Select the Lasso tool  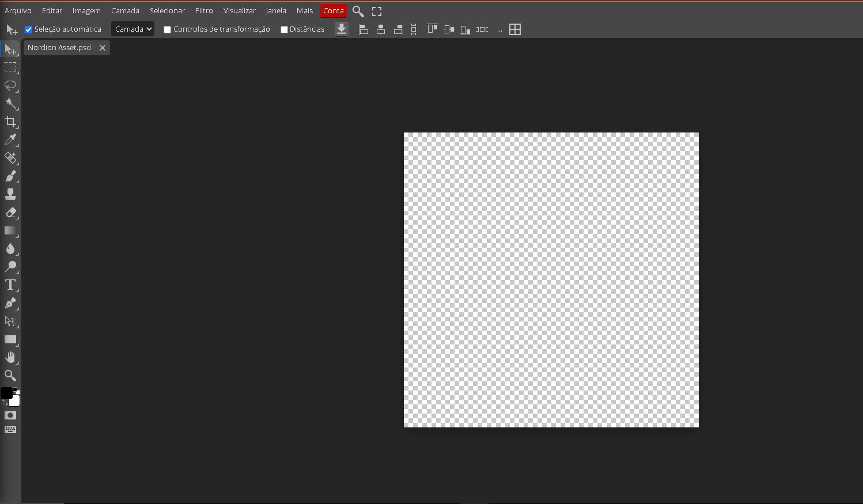10,86
